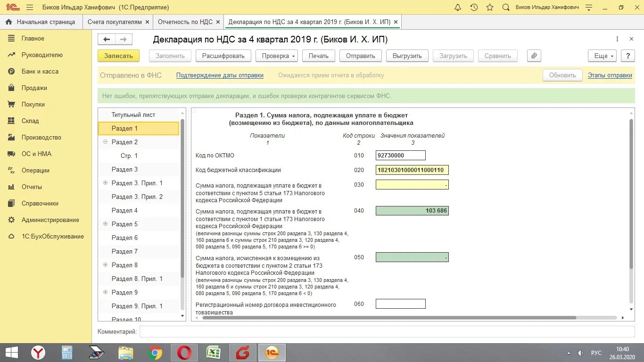Switch to Отчетность по НДС tab

185,22
